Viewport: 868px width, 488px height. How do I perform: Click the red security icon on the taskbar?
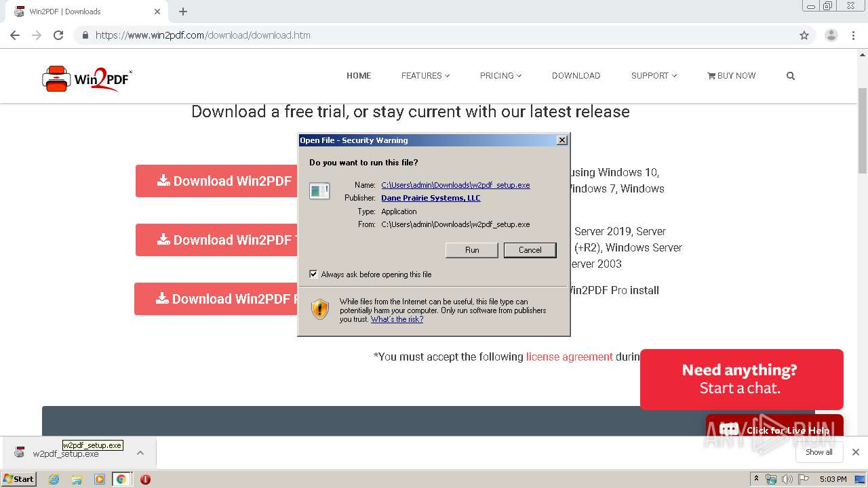coord(145,479)
